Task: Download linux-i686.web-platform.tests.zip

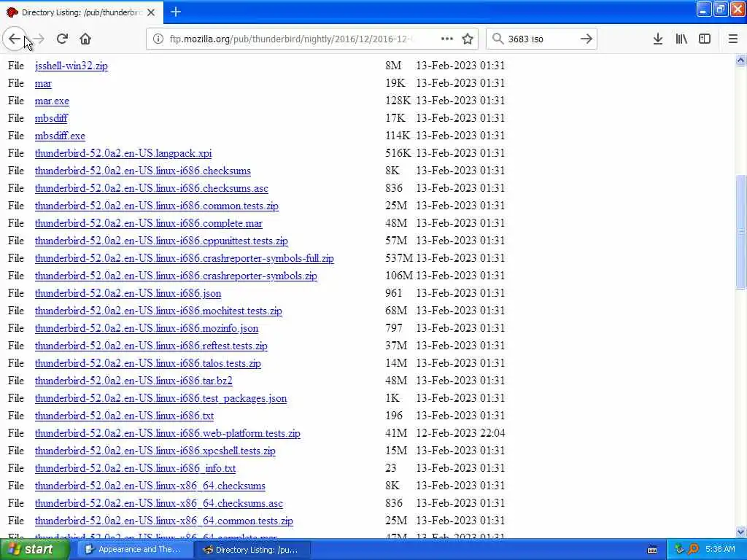Action: (168, 433)
